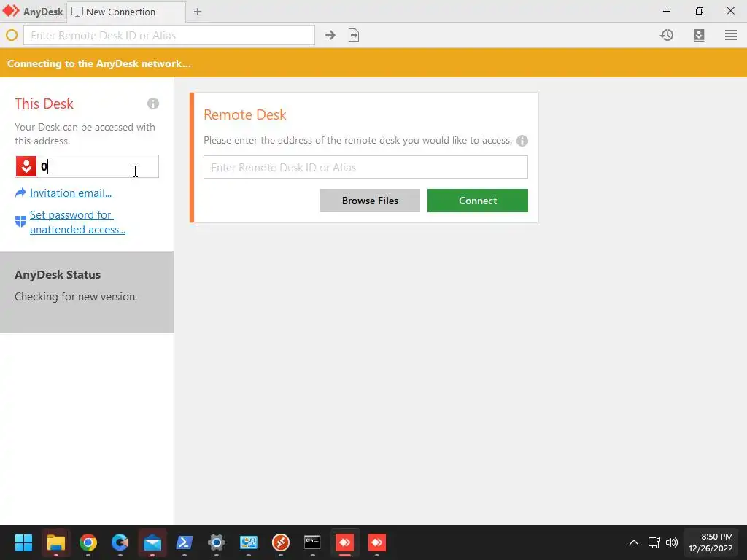
Task: Click info icon in Remote Desk panel
Action: click(x=522, y=141)
